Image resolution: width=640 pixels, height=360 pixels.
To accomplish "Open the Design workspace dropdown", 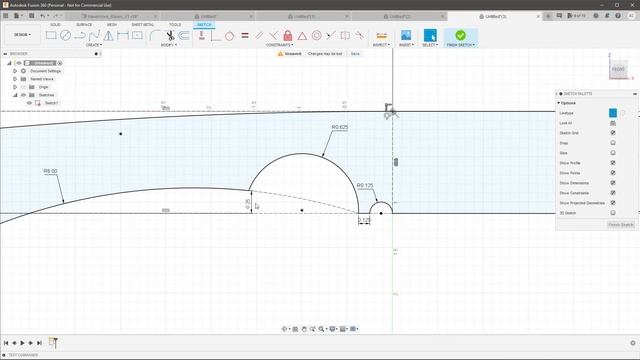I will point(22,35).
